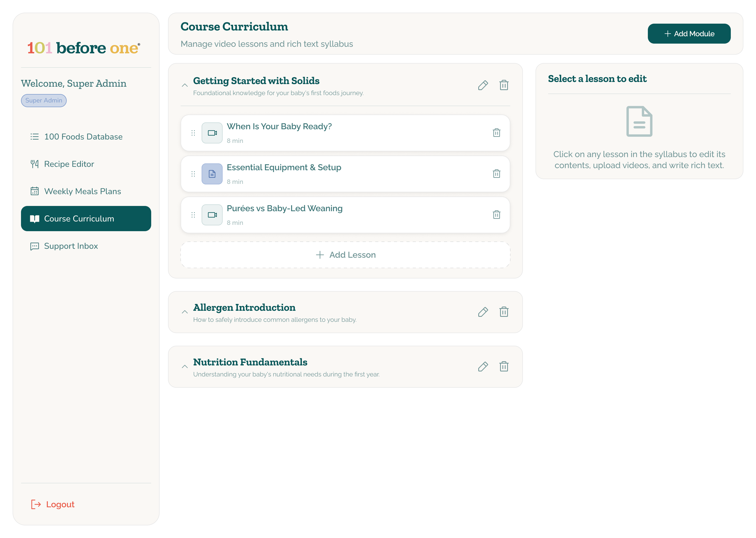Click the drag handle of Essential Equipment & Setup

pos(193,174)
